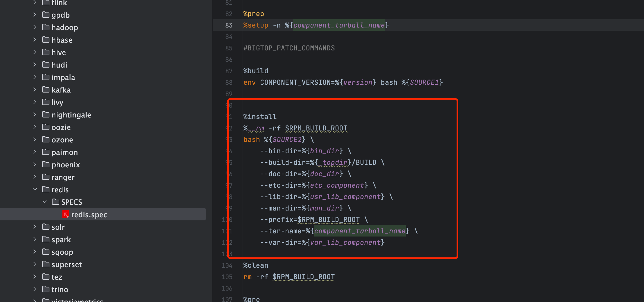Click line number 86 in gutter
Viewport: 644px width, 302px height.
pos(229,60)
